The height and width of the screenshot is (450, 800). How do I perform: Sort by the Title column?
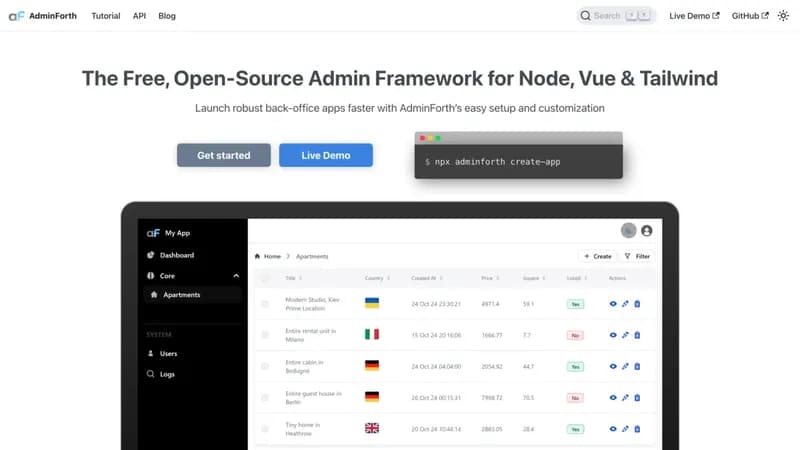(294, 278)
